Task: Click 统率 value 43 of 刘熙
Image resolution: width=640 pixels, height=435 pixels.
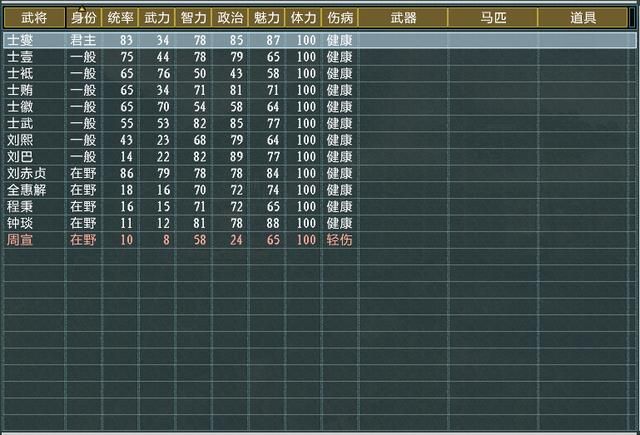Action: point(127,140)
